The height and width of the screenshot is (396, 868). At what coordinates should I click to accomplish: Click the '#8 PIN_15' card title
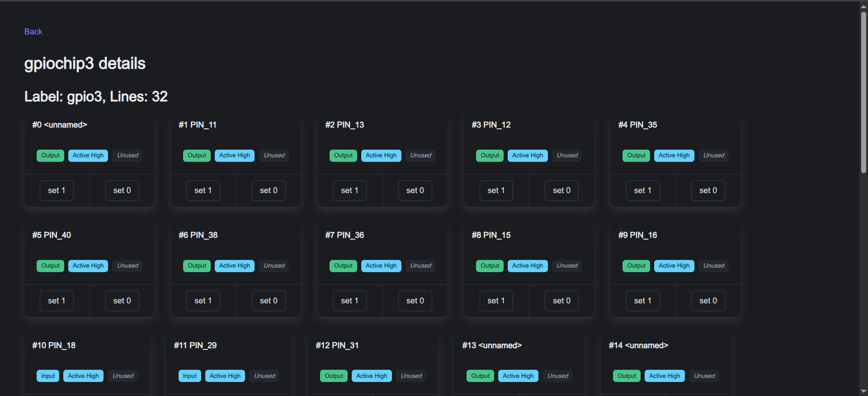point(491,235)
